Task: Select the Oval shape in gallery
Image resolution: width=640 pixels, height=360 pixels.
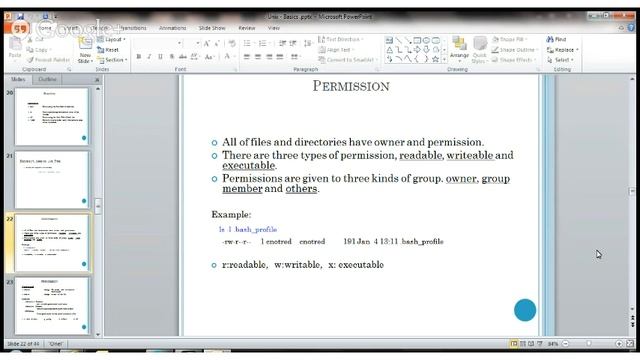Action: [427, 40]
